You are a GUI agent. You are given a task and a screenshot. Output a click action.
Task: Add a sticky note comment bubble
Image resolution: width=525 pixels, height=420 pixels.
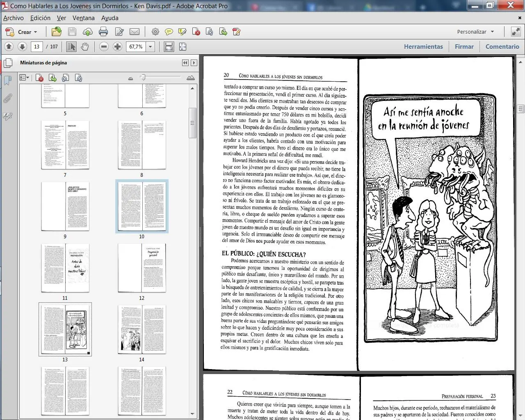click(169, 32)
